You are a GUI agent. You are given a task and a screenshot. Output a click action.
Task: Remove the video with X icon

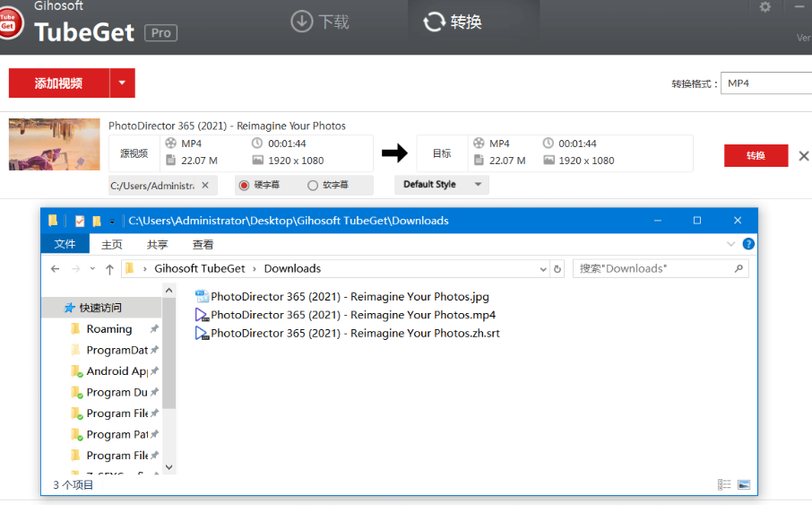pos(804,156)
